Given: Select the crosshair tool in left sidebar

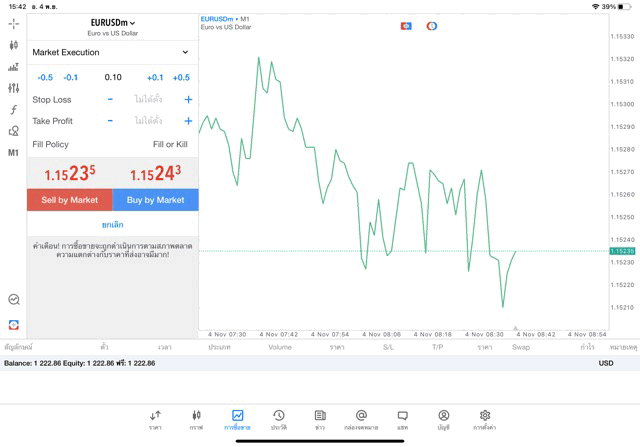Looking at the screenshot, I should [13, 23].
